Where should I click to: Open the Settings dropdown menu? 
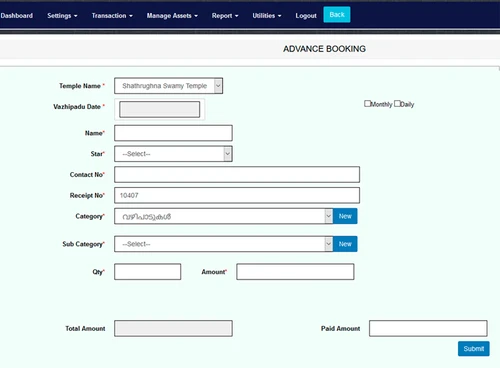tap(62, 16)
